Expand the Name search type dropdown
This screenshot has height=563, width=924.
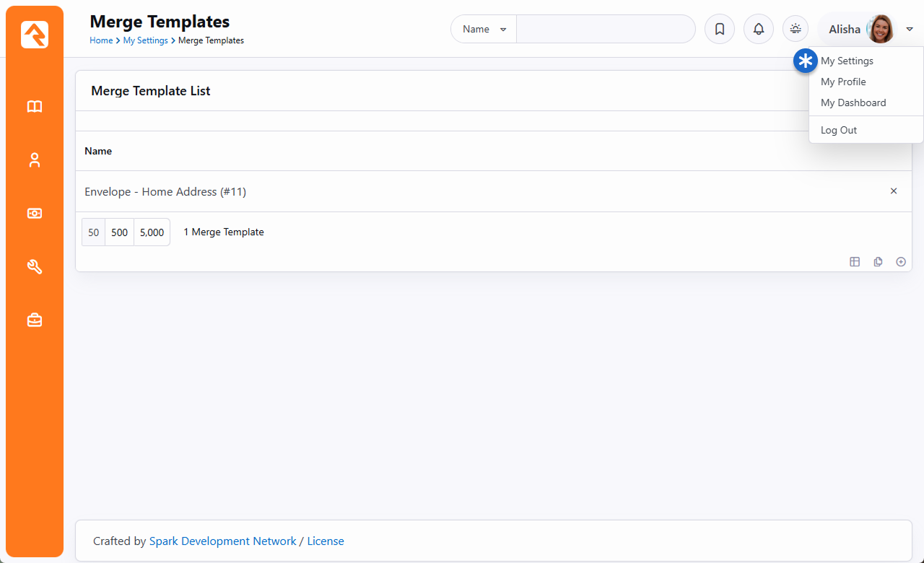click(484, 30)
